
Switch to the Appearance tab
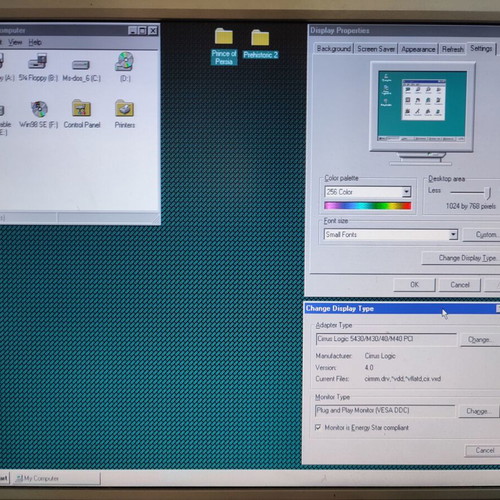418,49
